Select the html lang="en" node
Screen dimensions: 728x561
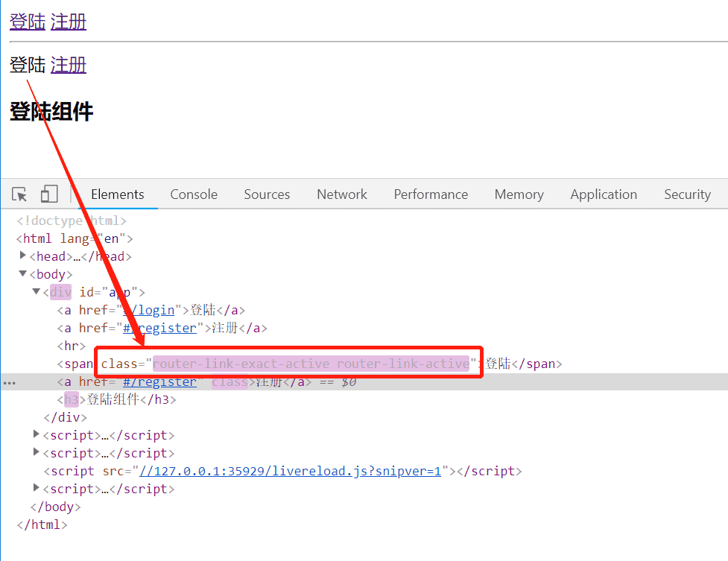(x=75, y=238)
